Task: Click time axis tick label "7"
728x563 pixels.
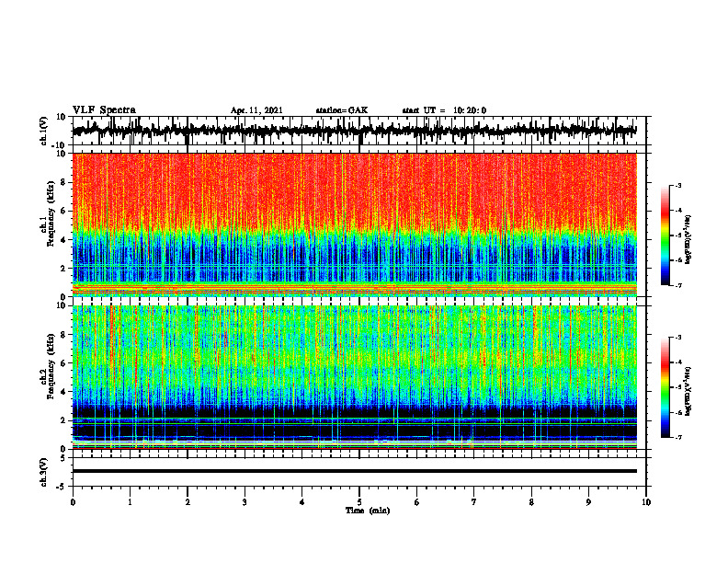Action: [x=474, y=502]
